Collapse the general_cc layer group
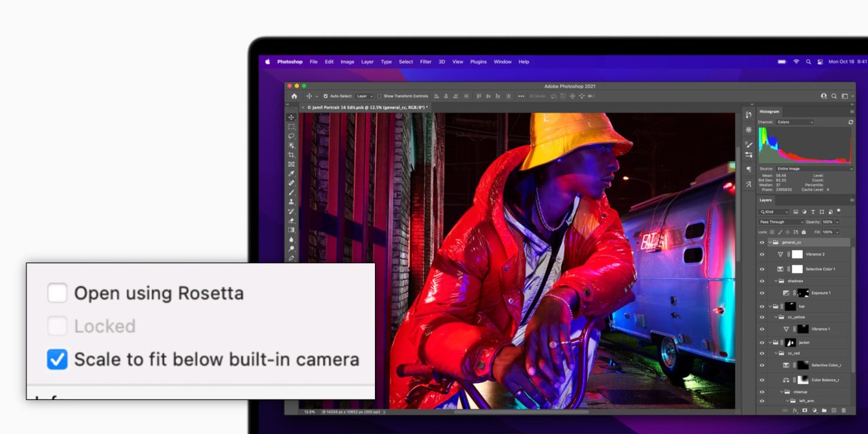 pos(770,242)
